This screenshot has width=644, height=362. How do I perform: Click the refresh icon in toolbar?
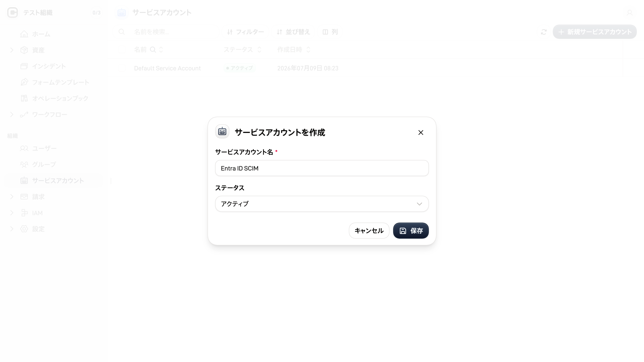point(544,32)
